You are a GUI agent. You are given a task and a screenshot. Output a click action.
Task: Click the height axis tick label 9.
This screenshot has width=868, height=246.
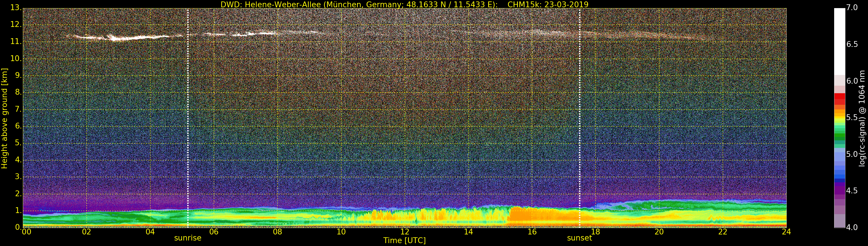click(x=18, y=76)
